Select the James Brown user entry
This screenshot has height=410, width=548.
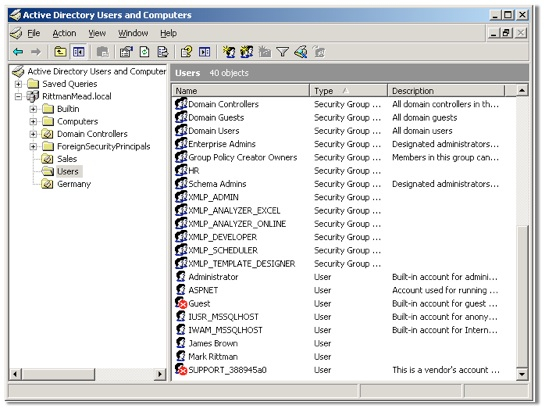(x=213, y=343)
